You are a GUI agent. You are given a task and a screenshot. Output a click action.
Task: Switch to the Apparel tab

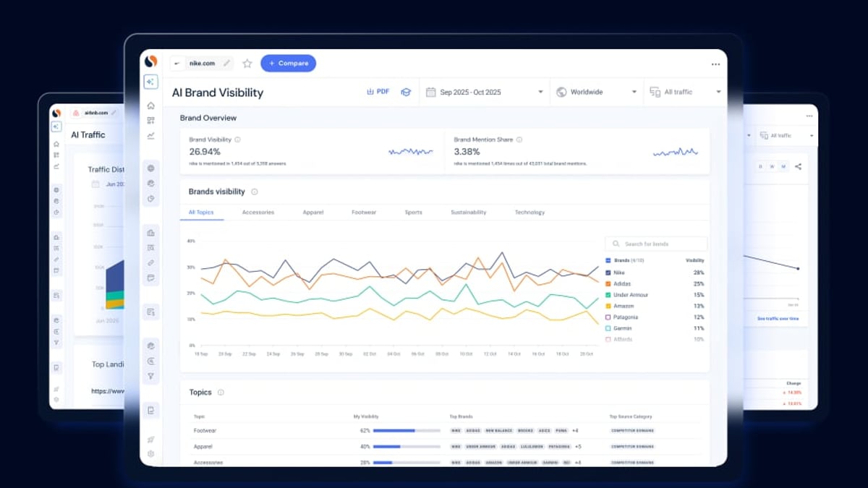coord(312,213)
